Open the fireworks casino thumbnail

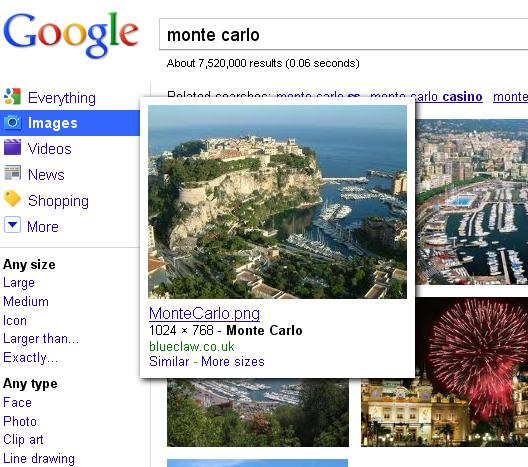click(x=444, y=372)
